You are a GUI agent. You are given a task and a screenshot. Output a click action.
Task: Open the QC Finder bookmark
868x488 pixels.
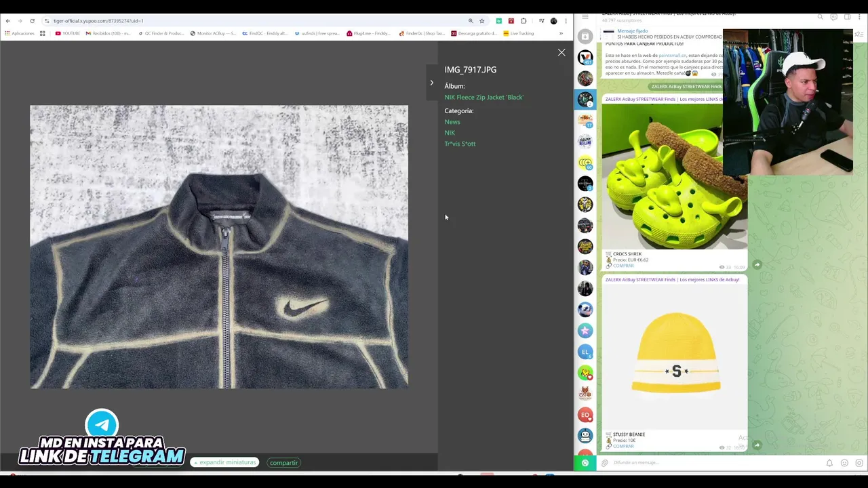160,33
